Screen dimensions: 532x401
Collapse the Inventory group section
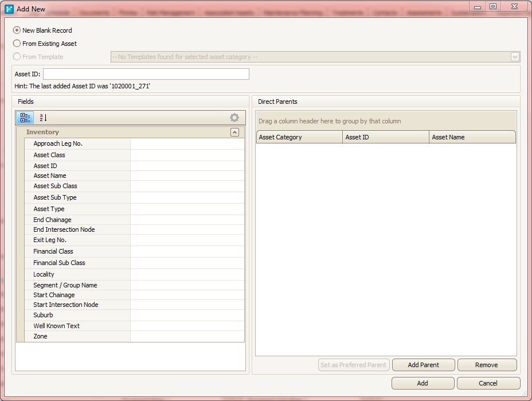pyautogui.click(x=234, y=133)
